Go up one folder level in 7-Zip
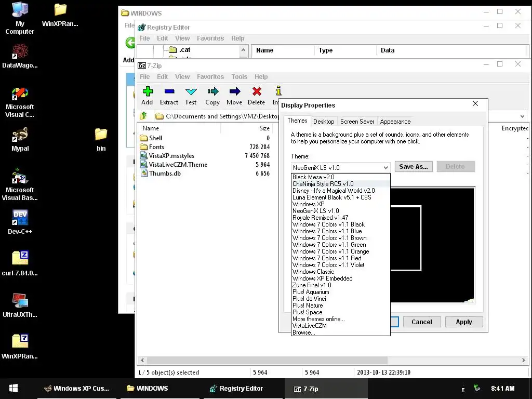 [x=143, y=116]
